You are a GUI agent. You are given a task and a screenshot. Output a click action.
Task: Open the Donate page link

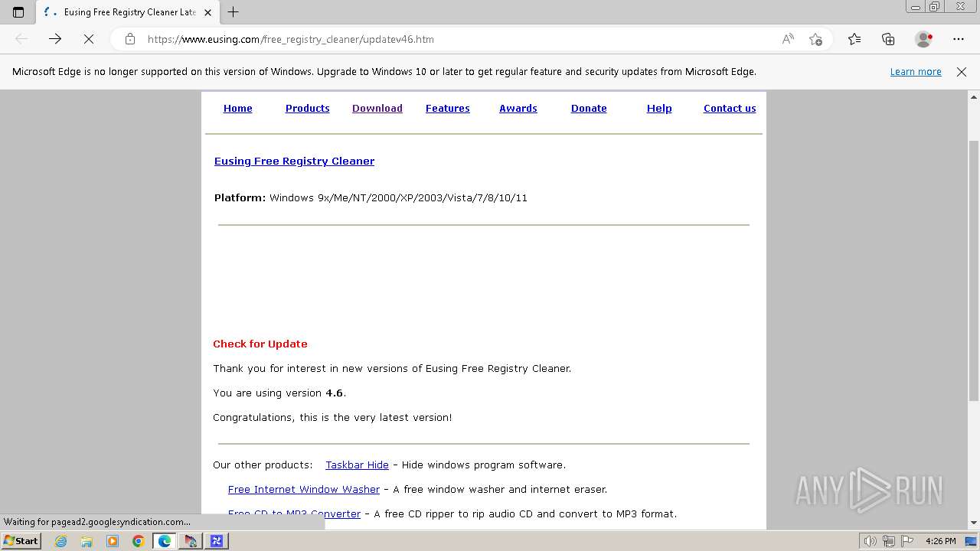coord(589,109)
